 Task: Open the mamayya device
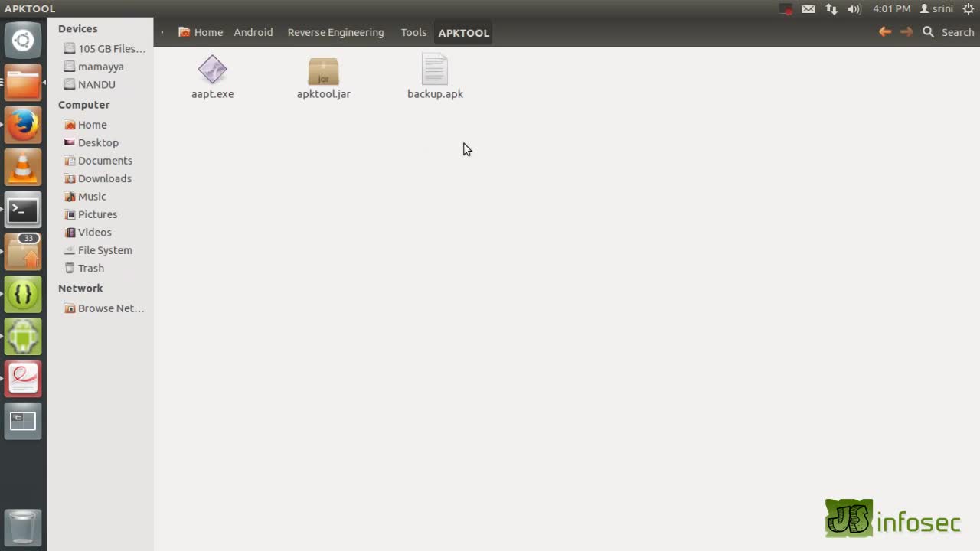tap(93, 67)
